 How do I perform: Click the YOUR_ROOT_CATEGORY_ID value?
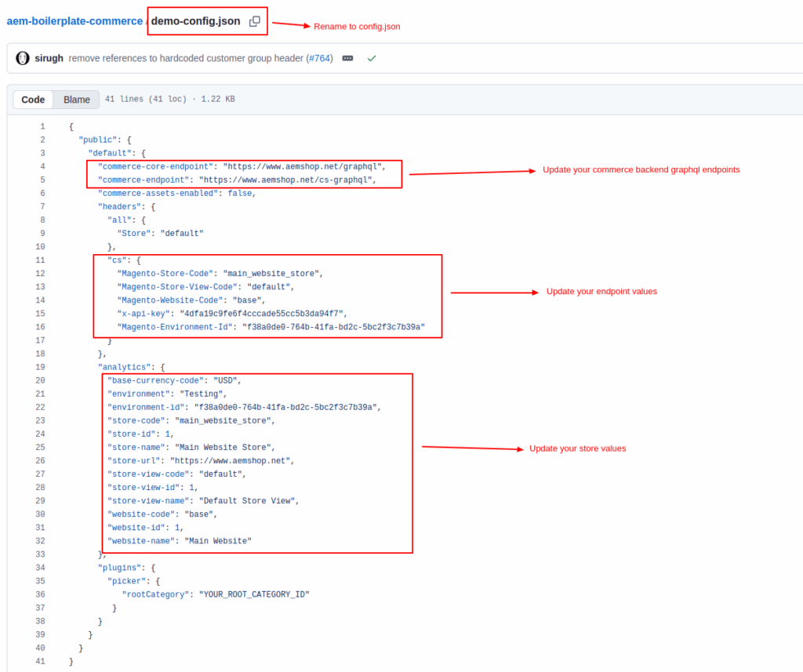pos(254,594)
